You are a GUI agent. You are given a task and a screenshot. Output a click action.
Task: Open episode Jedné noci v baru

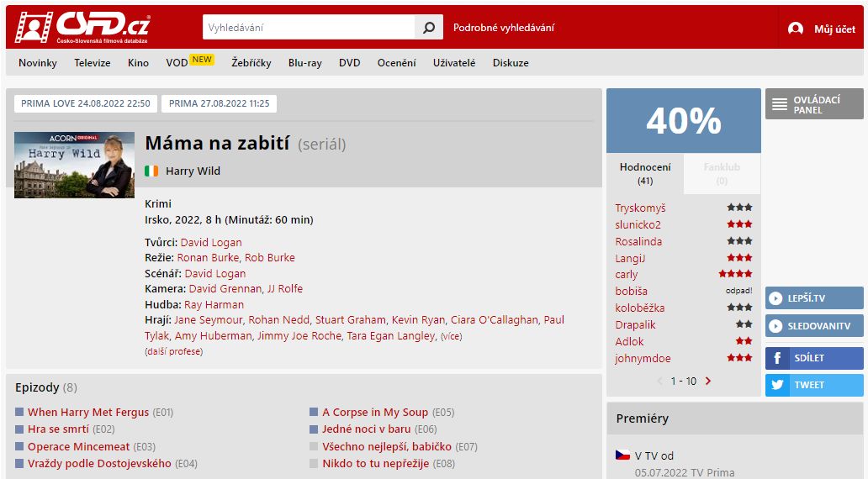click(x=367, y=429)
